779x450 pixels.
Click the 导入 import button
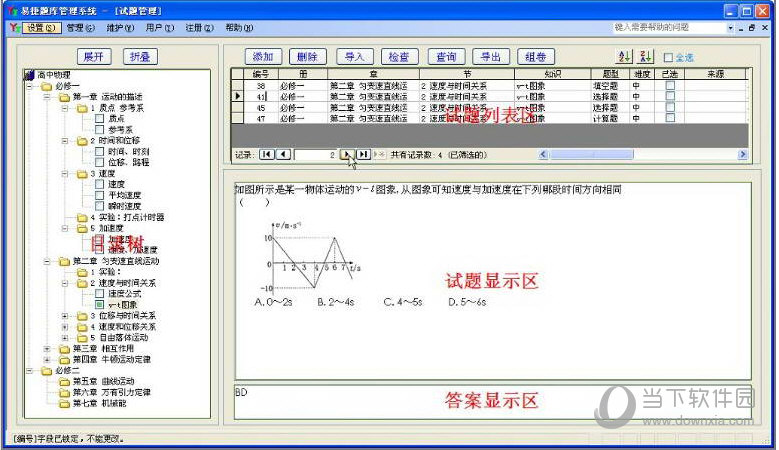coord(355,57)
